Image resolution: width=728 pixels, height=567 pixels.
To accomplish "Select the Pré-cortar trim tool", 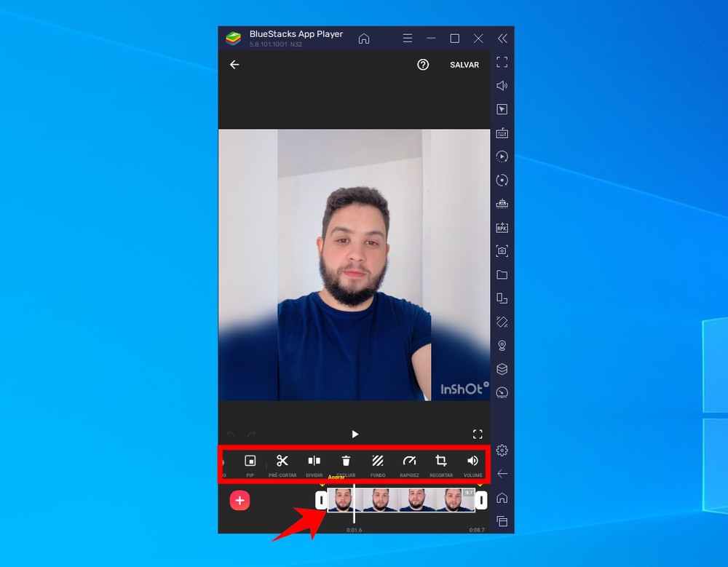I will (282, 461).
